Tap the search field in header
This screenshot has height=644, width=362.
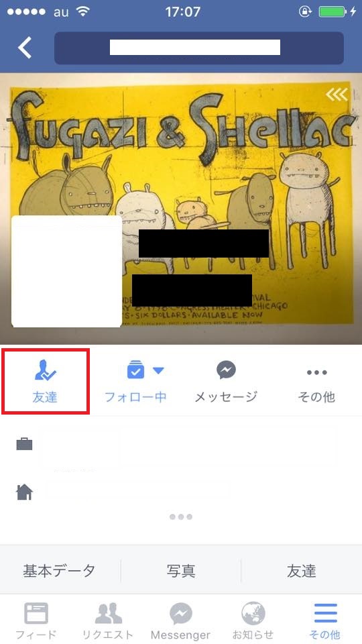199,48
